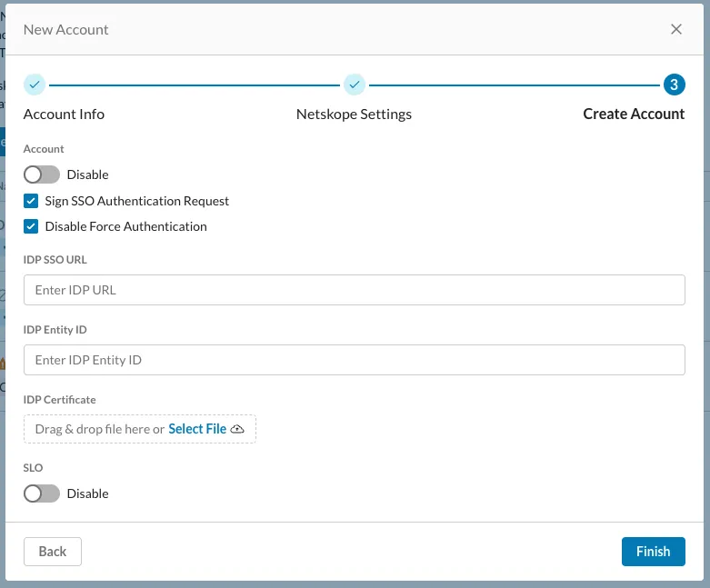
Task: Toggle the SLO switch
Action: [42, 493]
